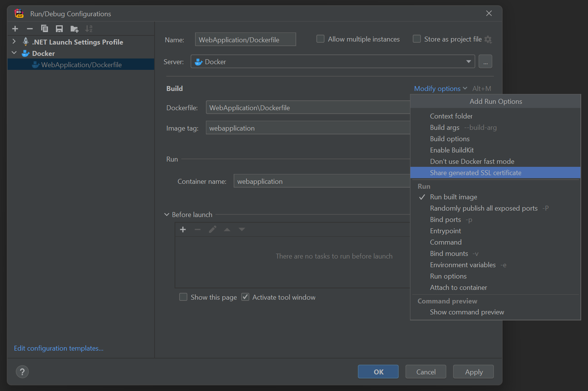This screenshot has width=588, height=391.
Task: Click the Remove Configuration minus icon
Action: point(30,29)
